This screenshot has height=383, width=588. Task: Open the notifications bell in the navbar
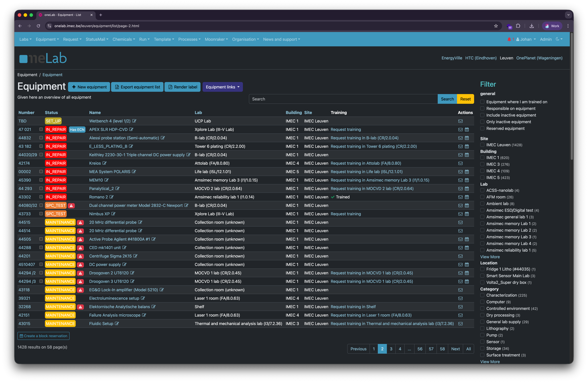[x=510, y=39]
